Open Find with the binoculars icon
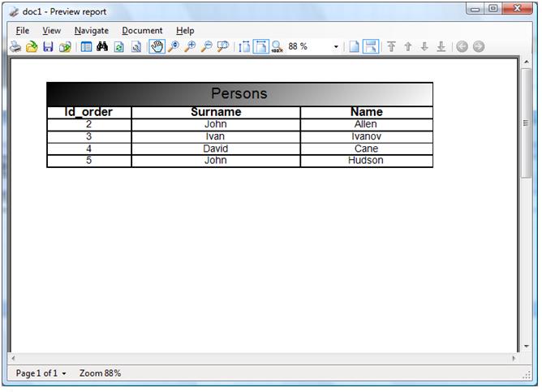The width and height of the screenshot is (542, 392). (102, 46)
